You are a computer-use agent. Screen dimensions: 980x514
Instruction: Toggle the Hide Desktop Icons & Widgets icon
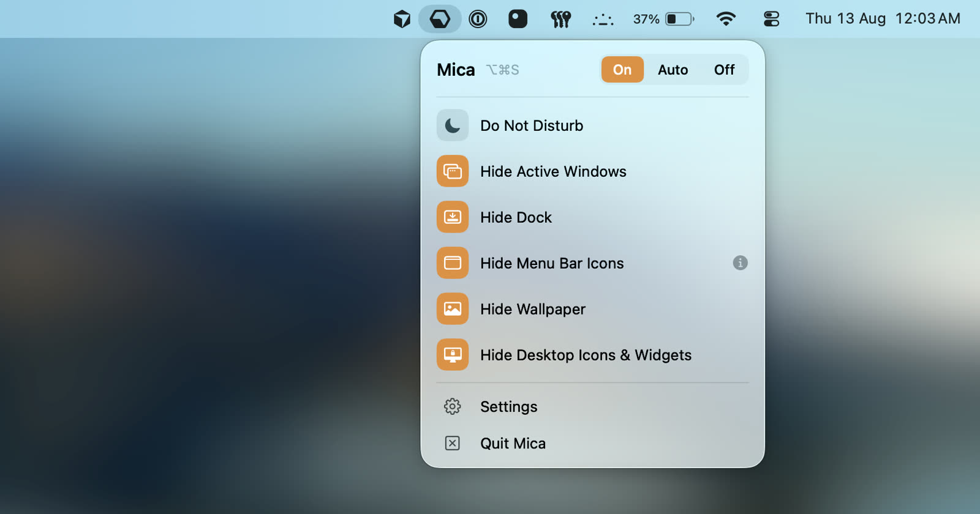point(453,355)
